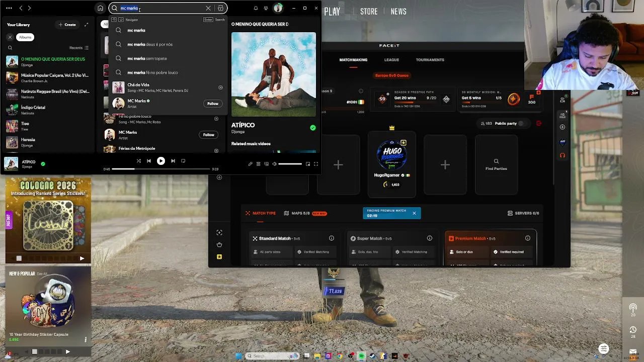Adjust the Spotify volume slider
644x362 pixels.
(x=290, y=164)
